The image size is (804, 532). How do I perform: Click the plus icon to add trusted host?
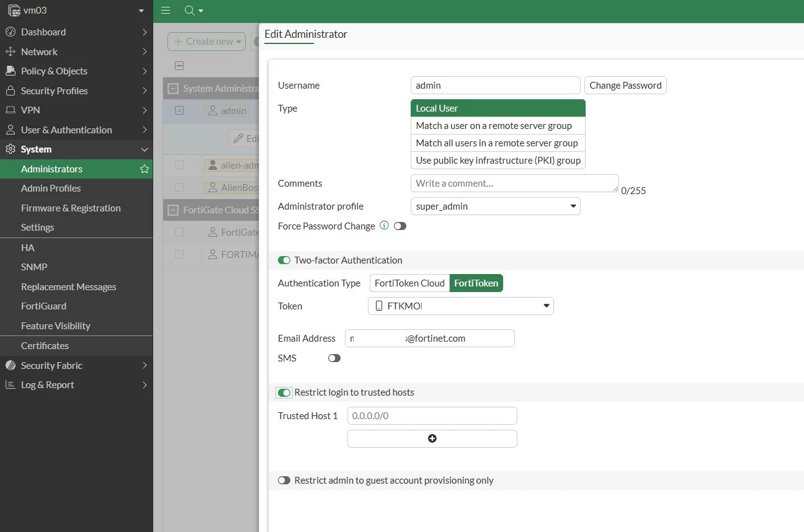click(432, 438)
